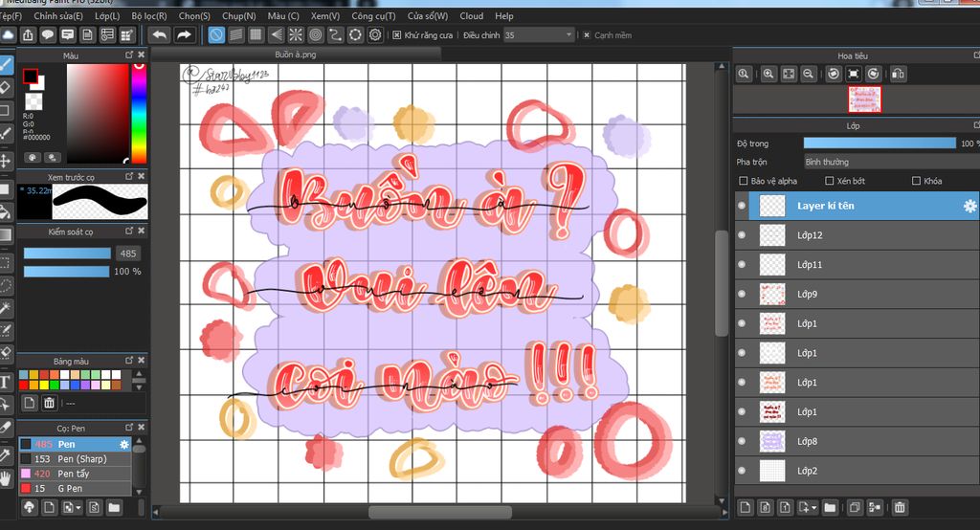Enable the parallel lines snap guide
Viewport: 980px width, 530px height.
click(236, 35)
